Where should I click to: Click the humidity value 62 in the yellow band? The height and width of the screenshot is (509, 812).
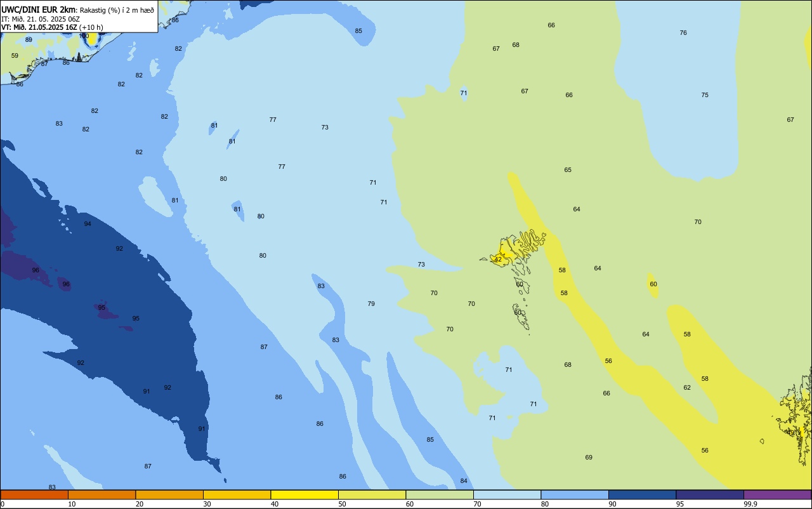687,388
